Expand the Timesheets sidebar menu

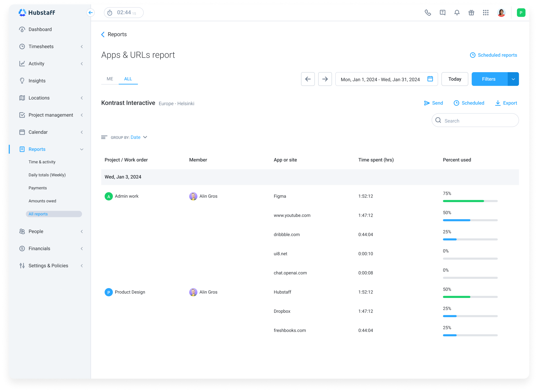pos(82,46)
